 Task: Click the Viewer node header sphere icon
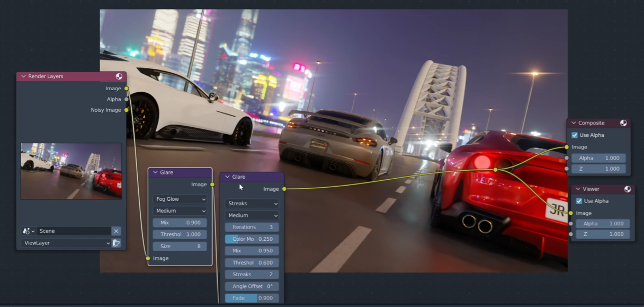[628, 189]
